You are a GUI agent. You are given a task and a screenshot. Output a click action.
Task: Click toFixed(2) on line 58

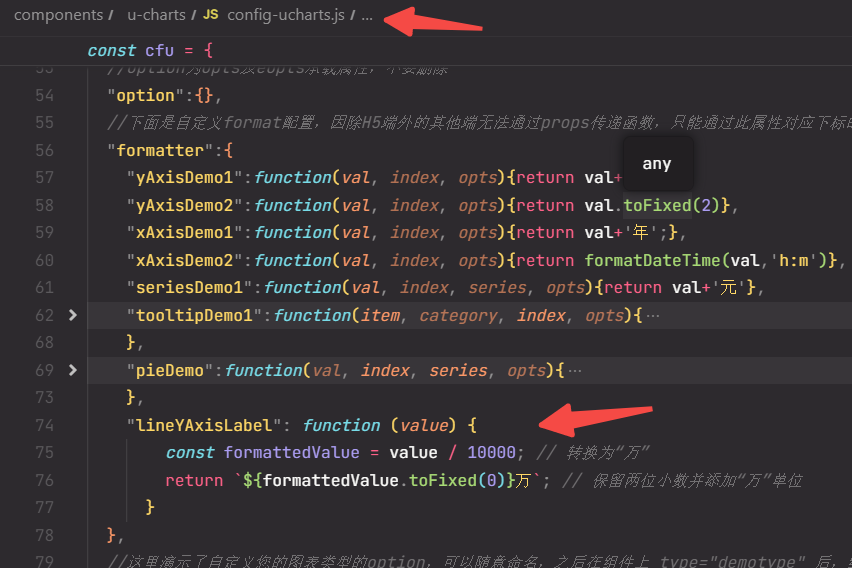[x=672, y=205]
